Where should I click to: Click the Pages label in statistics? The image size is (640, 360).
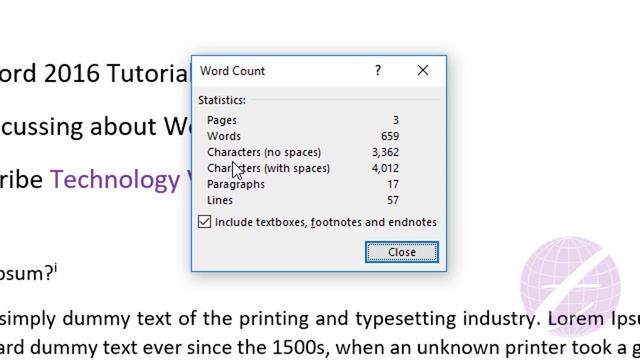(222, 120)
